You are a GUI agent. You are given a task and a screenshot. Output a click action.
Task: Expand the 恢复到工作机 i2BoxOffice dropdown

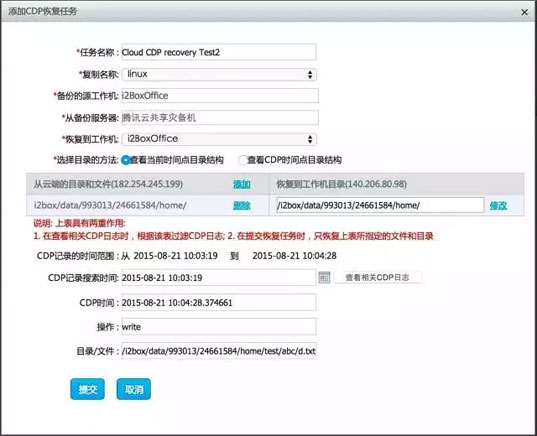click(x=219, y=139)
